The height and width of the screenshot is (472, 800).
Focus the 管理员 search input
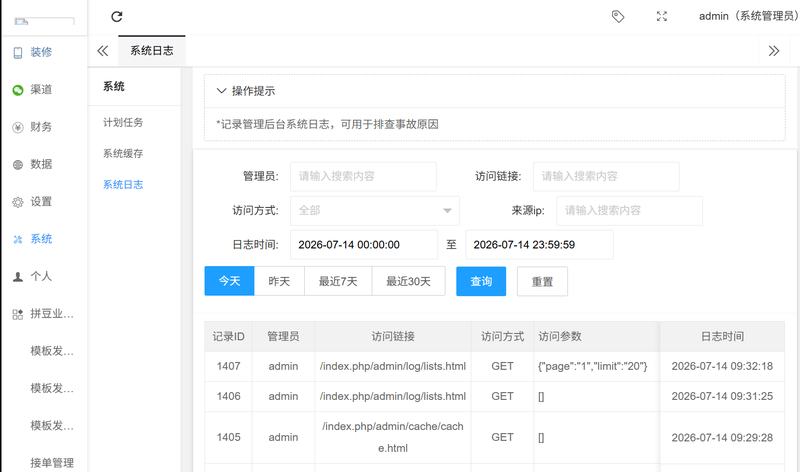363,177
